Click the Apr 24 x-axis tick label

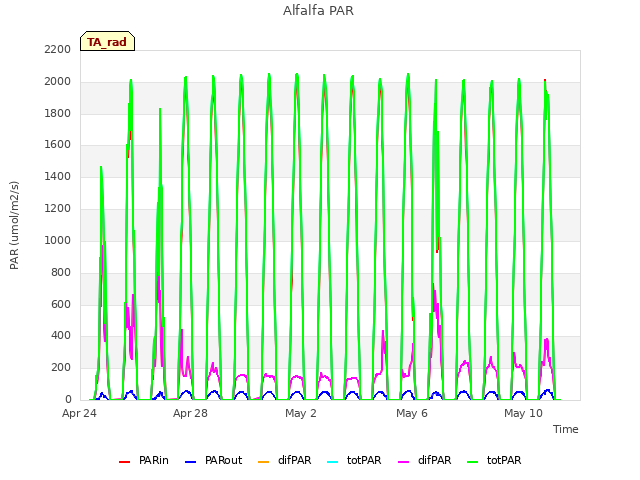coord(79,413)
